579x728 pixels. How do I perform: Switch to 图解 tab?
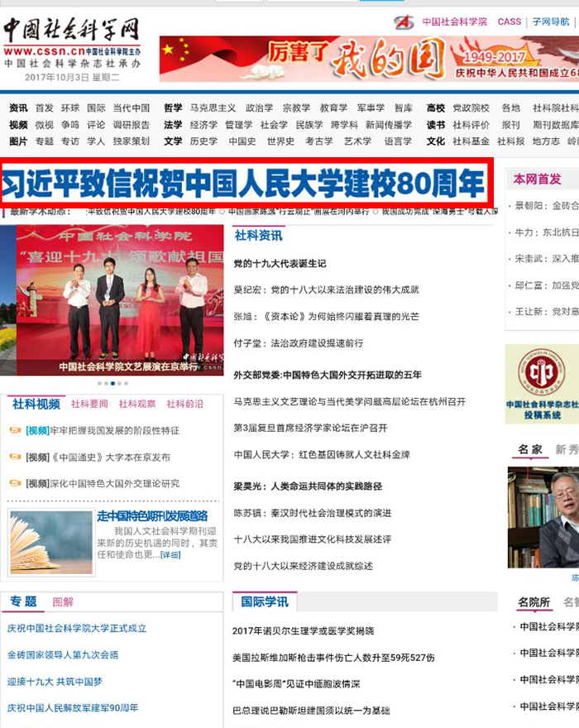pos(63,602)
